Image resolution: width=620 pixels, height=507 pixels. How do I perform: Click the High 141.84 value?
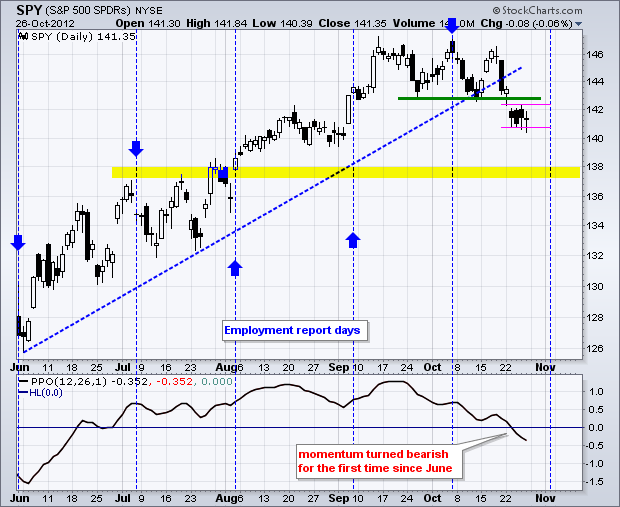coord(216,24)
